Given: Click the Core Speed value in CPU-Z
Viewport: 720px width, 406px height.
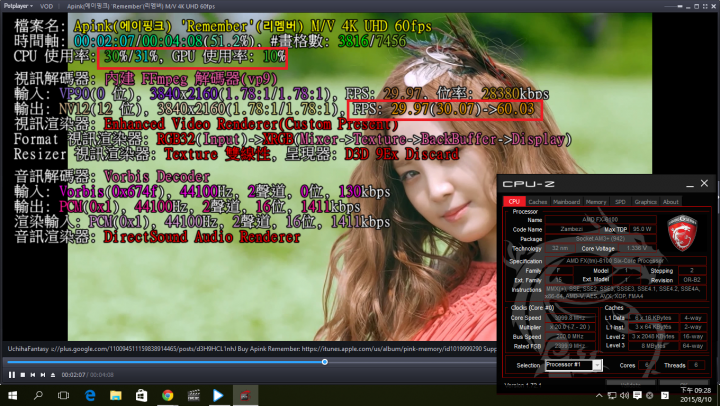Looking at the screenshot, I should pos(570,317).
